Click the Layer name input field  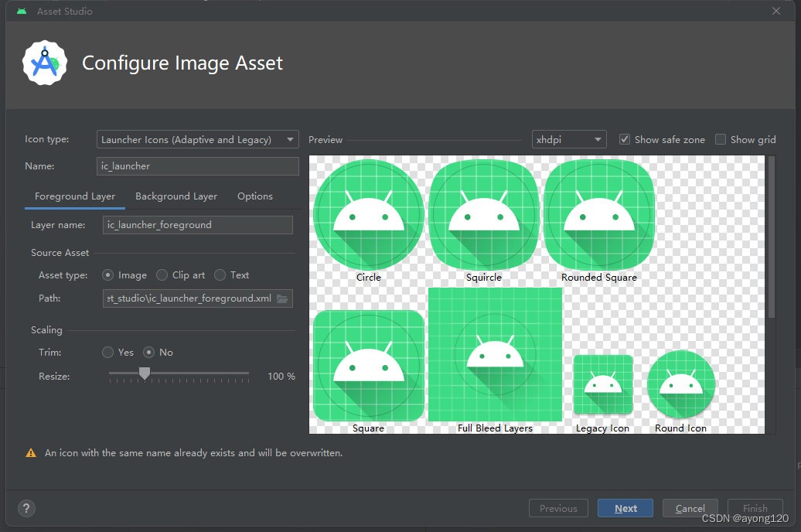point(198,225)
